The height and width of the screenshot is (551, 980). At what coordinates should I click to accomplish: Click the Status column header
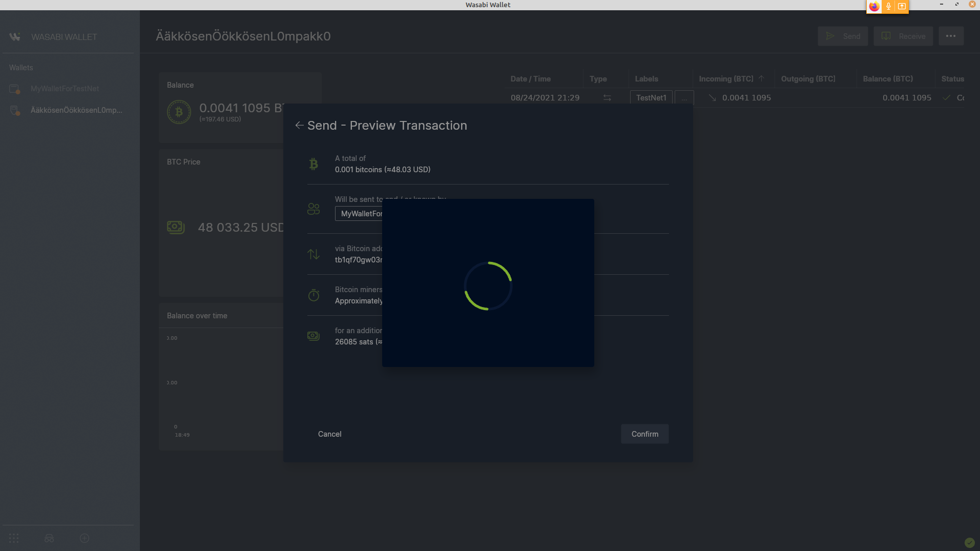click(x=952, y=79)
